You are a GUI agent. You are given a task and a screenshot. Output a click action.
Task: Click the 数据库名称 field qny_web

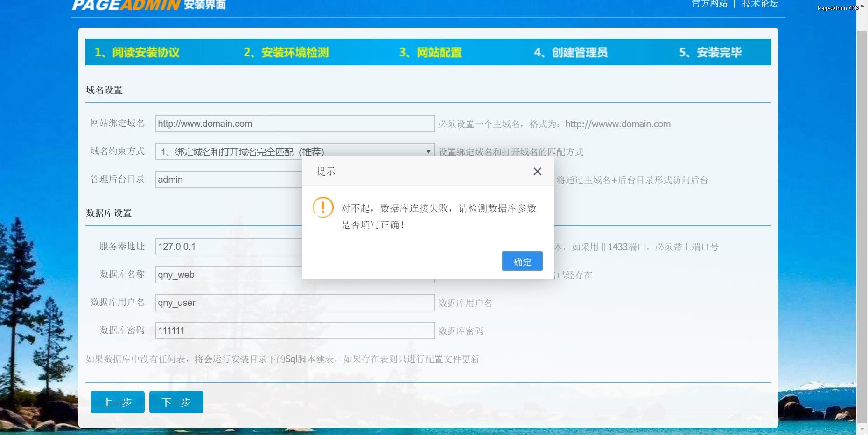228,275
